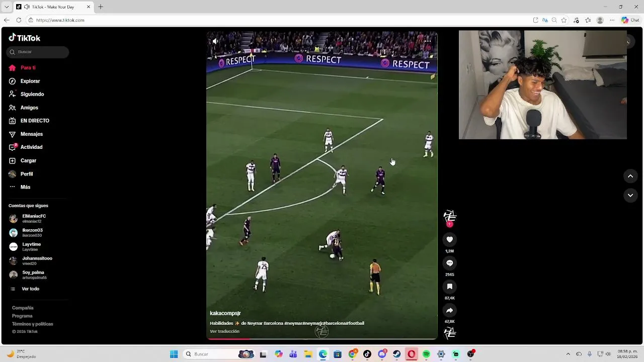This screenshot has height=362, width=644.
Task: Open the favorites list icon
Action: click(x=588, y=20)
